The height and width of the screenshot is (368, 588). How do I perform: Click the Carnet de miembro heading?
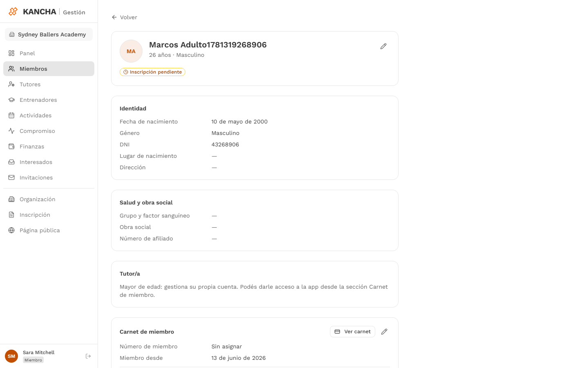[x=147, y=332]
